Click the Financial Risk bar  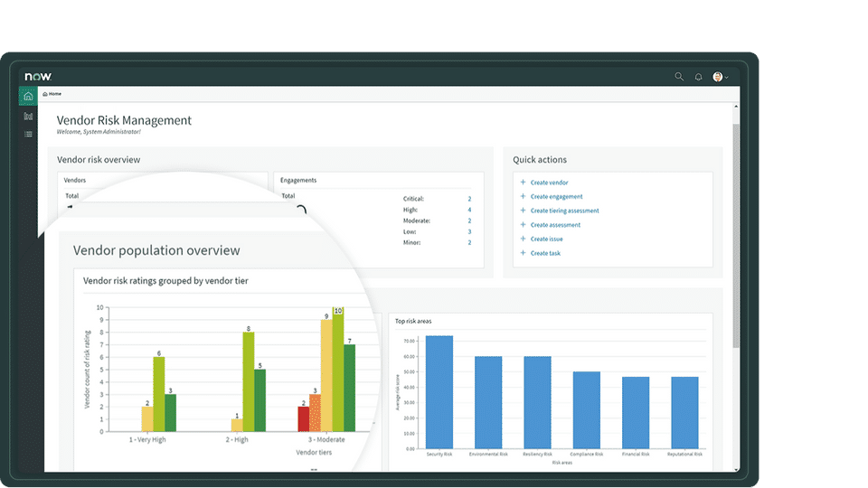click(x=636, y=413)
